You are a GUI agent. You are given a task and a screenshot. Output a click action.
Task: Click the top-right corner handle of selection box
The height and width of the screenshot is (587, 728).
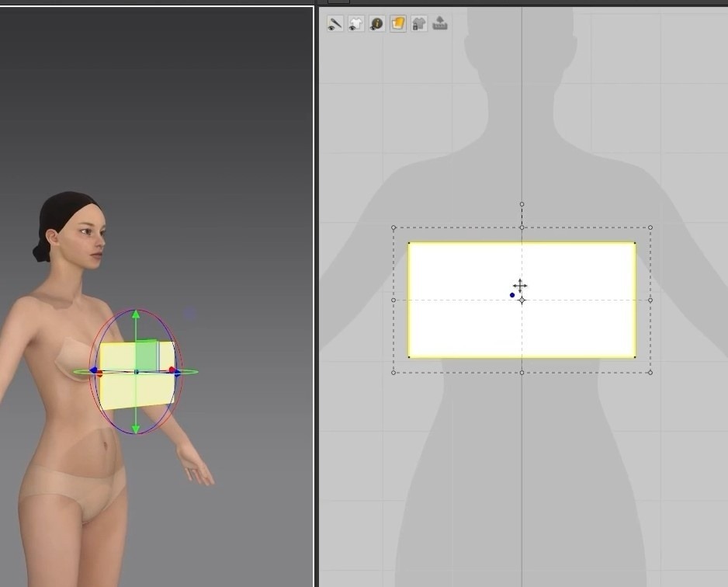tap(650, 228)
